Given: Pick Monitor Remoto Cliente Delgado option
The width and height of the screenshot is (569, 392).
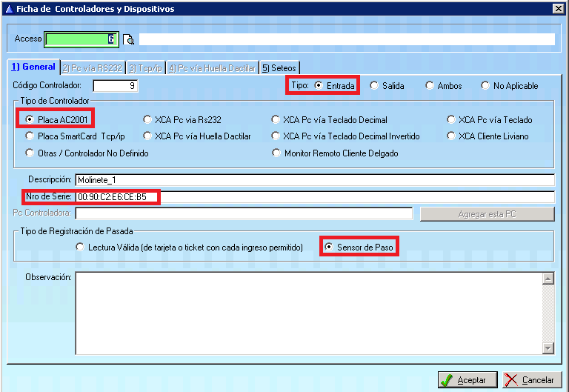Looking at the screenshot, I should tap(277, 153).
